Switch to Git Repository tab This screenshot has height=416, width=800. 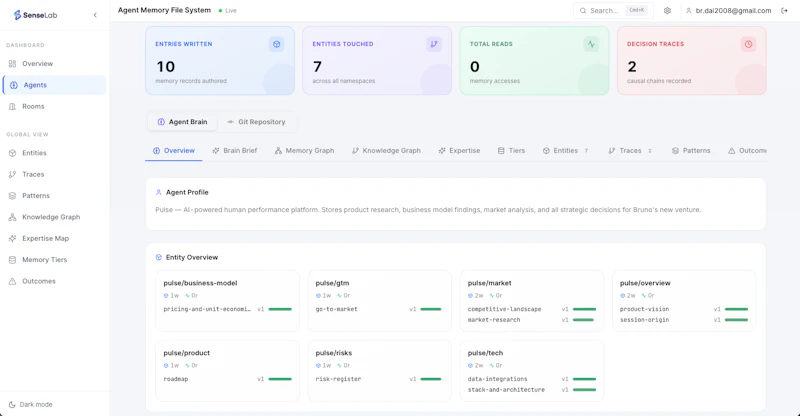click(x=256, y=122)
